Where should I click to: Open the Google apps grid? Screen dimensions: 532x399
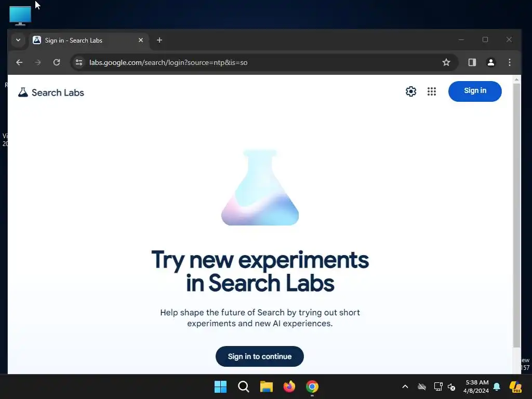point(432,91)
